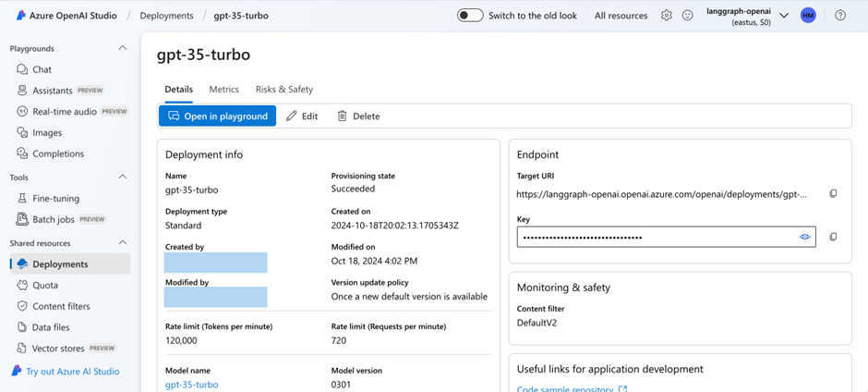Screen dimensions: 868x392
Task: Click All resources in the header
Action: (x=621, y=16)
